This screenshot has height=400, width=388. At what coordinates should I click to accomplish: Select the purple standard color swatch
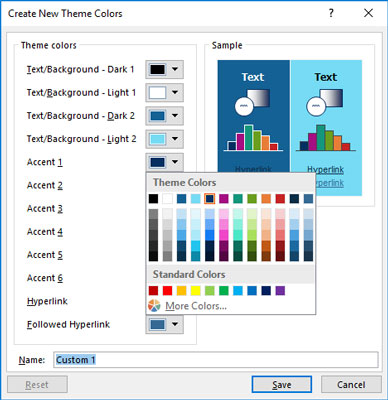(280, 291)
